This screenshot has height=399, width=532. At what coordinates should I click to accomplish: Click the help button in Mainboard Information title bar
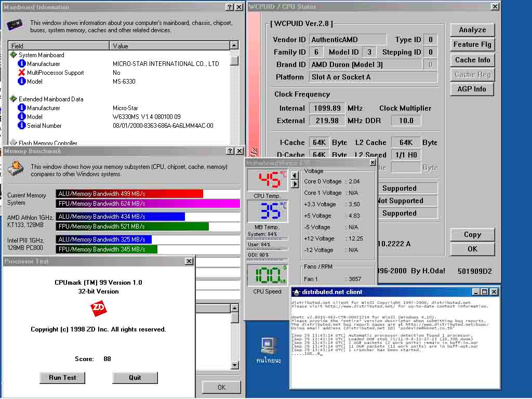pos(229,7)
